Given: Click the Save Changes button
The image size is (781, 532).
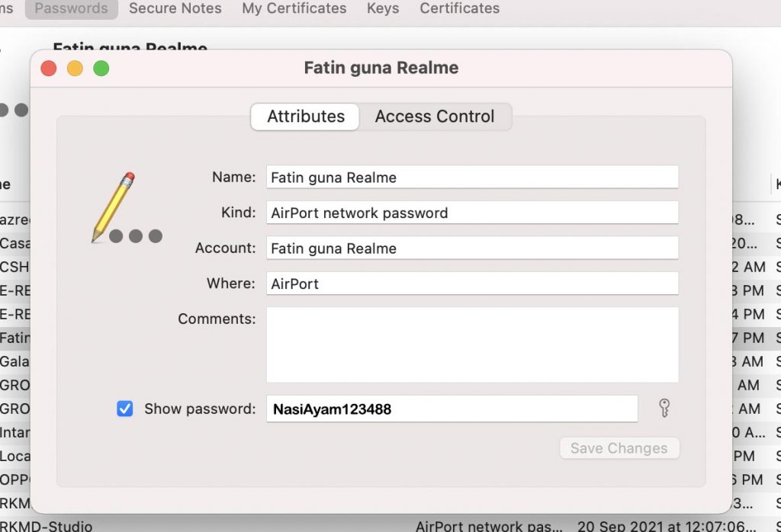Looking at the screenshot, I should [619, 448].
